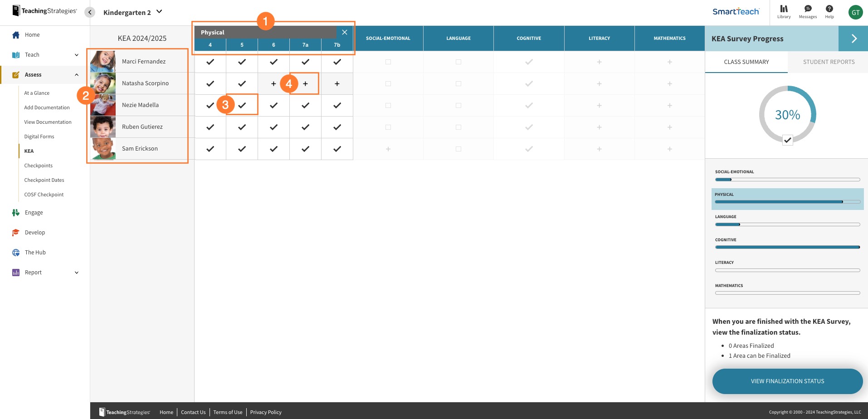The height and width of the screenshot is (419, 868).
Task: Check Ruben Gutierez's Cognitive box
Action: pyautogui.click(x=528, y=127)
